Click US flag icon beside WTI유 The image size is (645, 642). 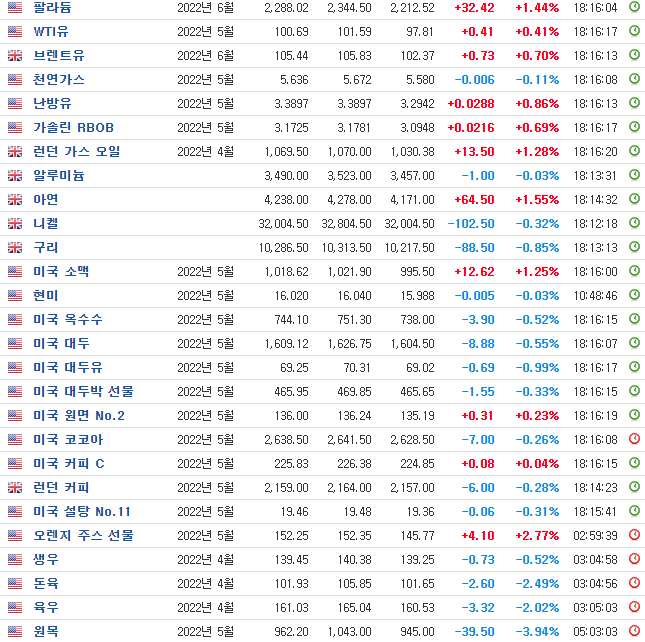tap(15, 31)
